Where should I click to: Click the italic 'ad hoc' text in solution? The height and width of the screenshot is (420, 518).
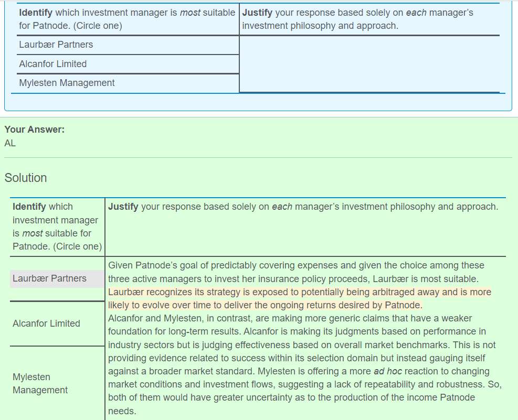click(x=387, y=371)
